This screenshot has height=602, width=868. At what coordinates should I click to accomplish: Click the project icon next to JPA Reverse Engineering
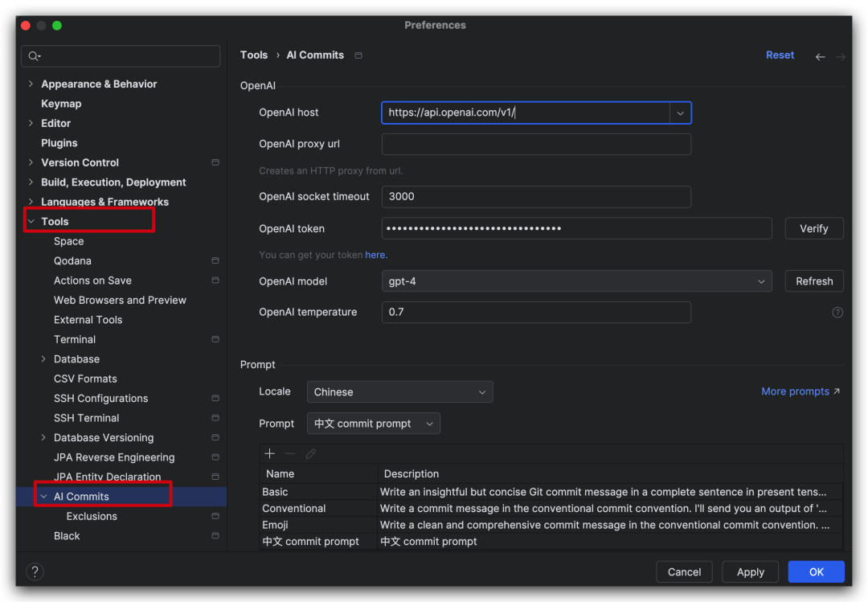point(215,457)
